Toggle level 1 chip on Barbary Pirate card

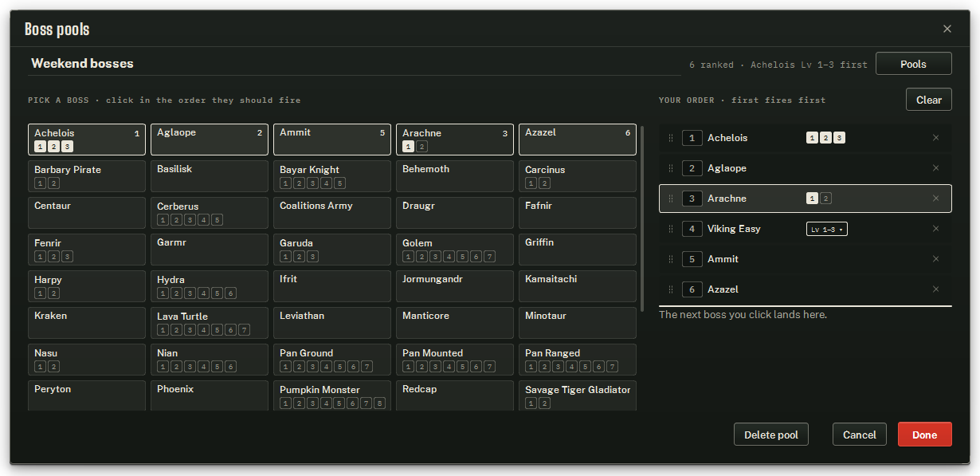click(40, 183)
